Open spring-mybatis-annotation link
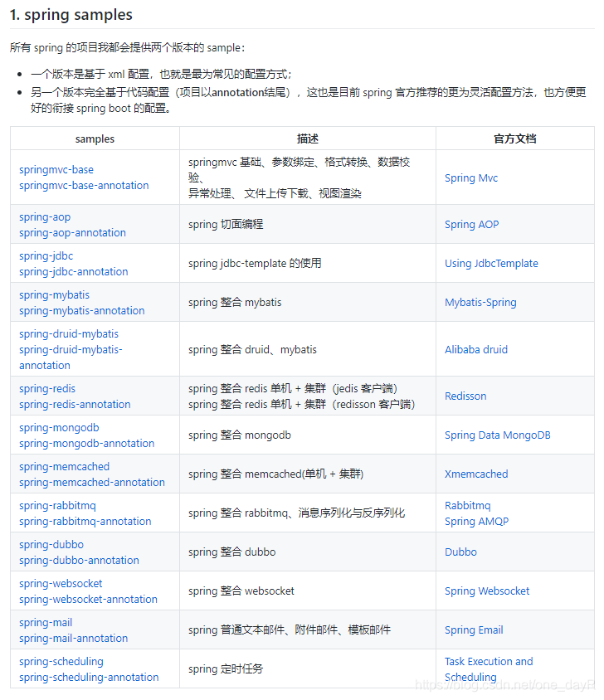 pyautogui.click(x=82, y=310)
